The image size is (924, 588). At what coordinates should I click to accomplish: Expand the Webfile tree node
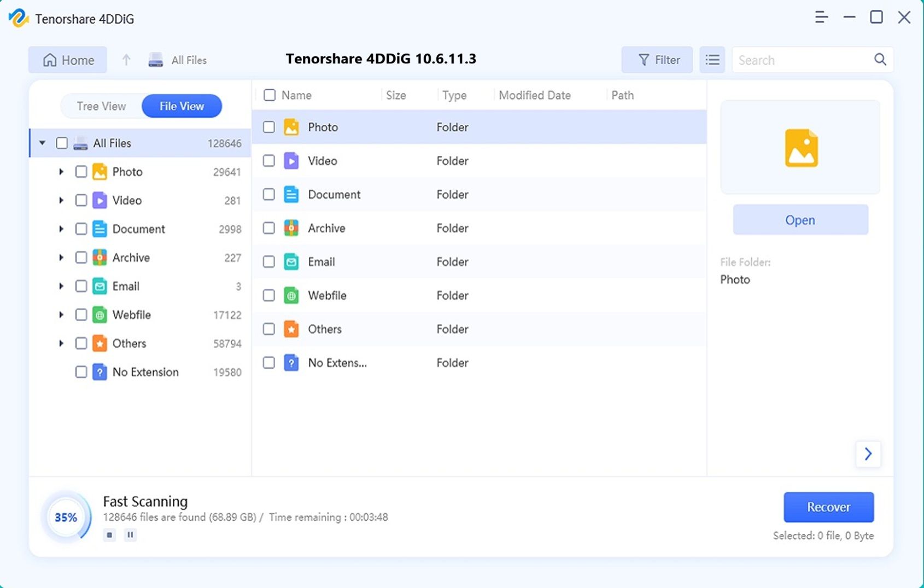coord(61,315)
